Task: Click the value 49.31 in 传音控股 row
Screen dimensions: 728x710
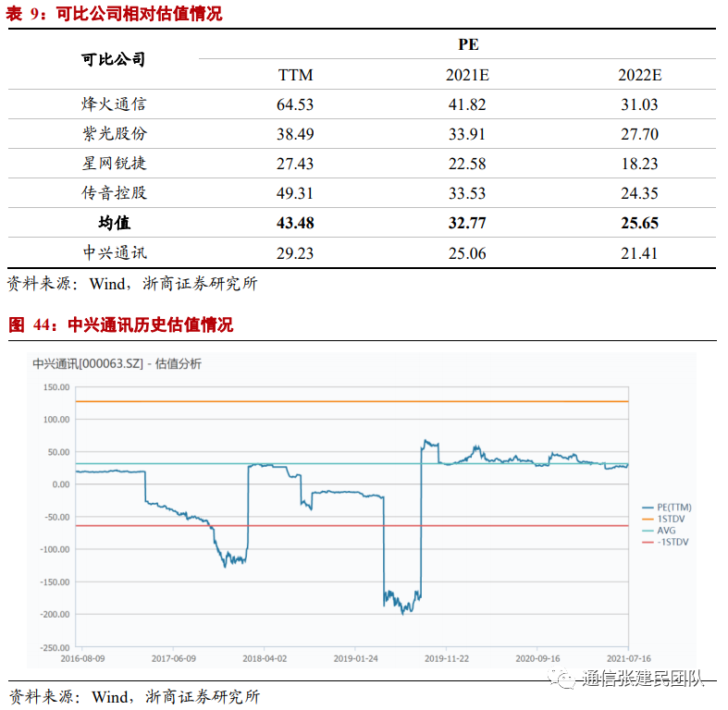Action: tap(295, 193)
